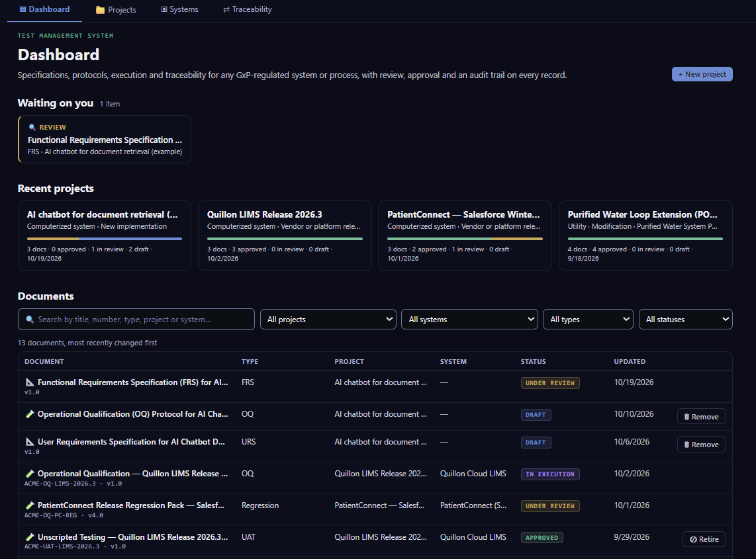Click the Document column header
The width and height of the screenshot is (756, 559).
tap(44, 361)
